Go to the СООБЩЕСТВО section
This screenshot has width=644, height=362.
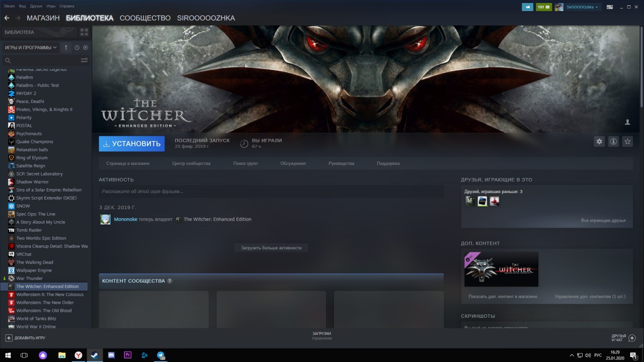point(145,18)
